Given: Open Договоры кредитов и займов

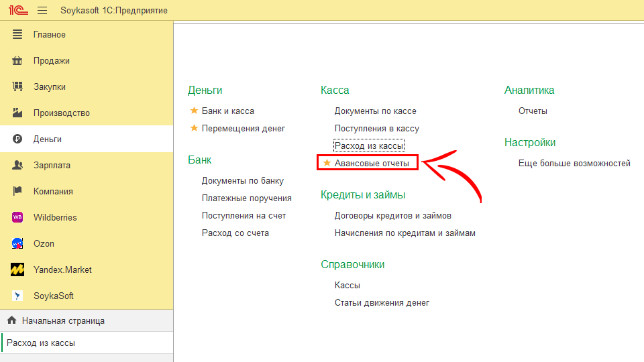Looking at the screenshot, I should (392, 215).
